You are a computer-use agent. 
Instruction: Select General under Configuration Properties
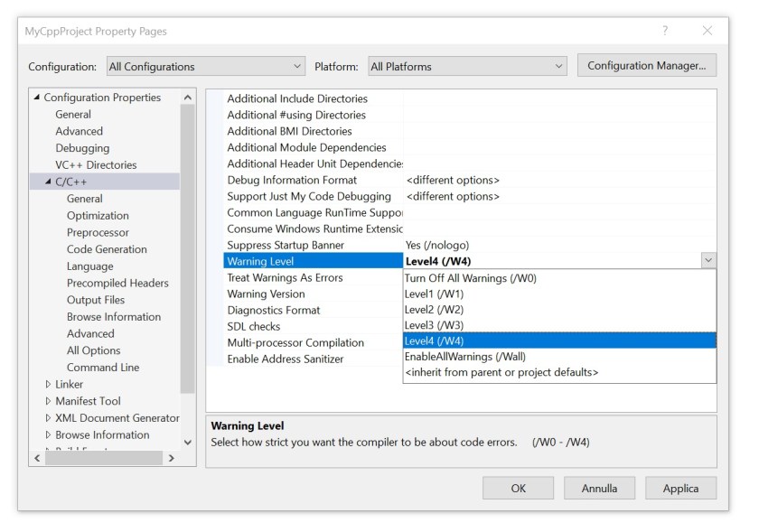point(73,114)
